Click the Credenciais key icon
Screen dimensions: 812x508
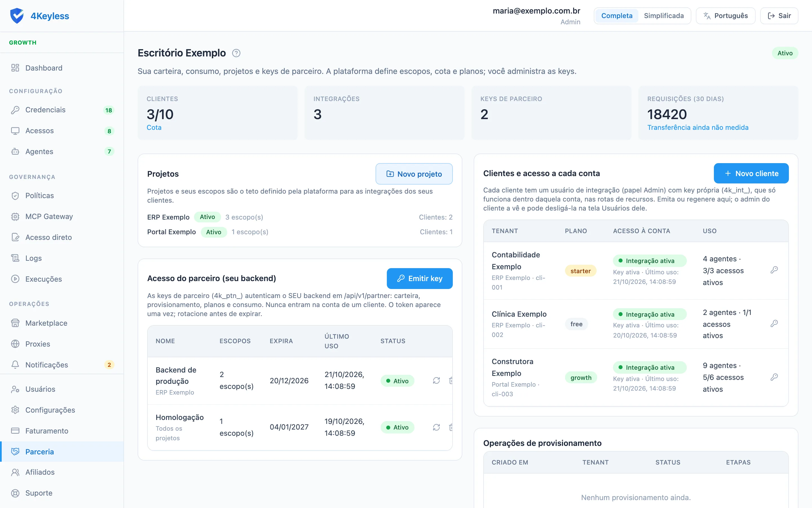tap(15, 110)
